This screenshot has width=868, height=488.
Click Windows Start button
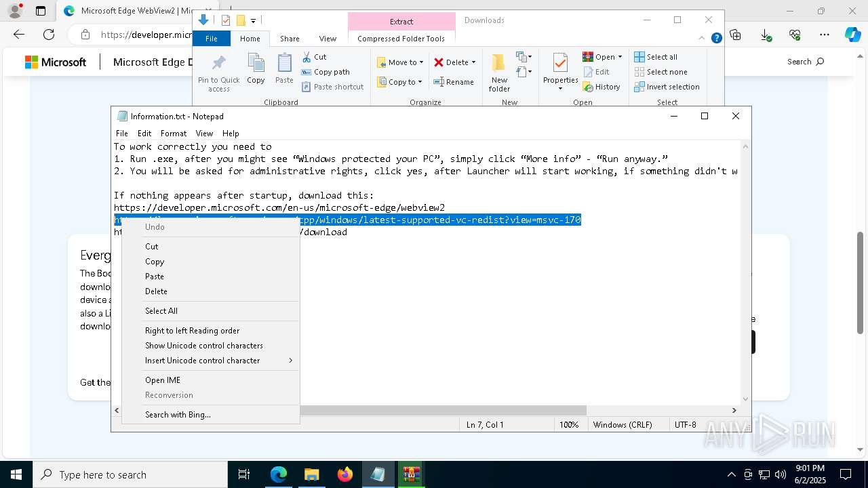pyautogui.click(x=16, y=474)
